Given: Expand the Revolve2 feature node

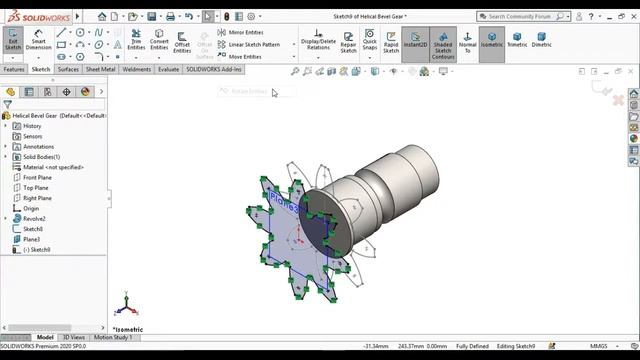Looking at the screenshot, I should click(x=6, y=218).
